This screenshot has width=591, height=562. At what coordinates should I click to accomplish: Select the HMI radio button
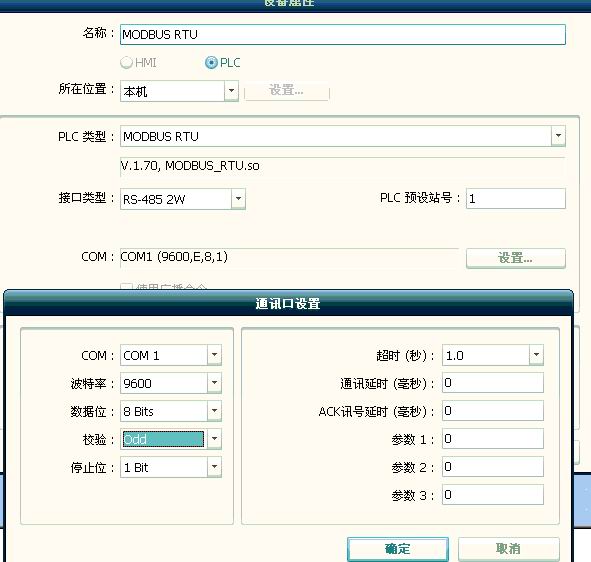126,63
